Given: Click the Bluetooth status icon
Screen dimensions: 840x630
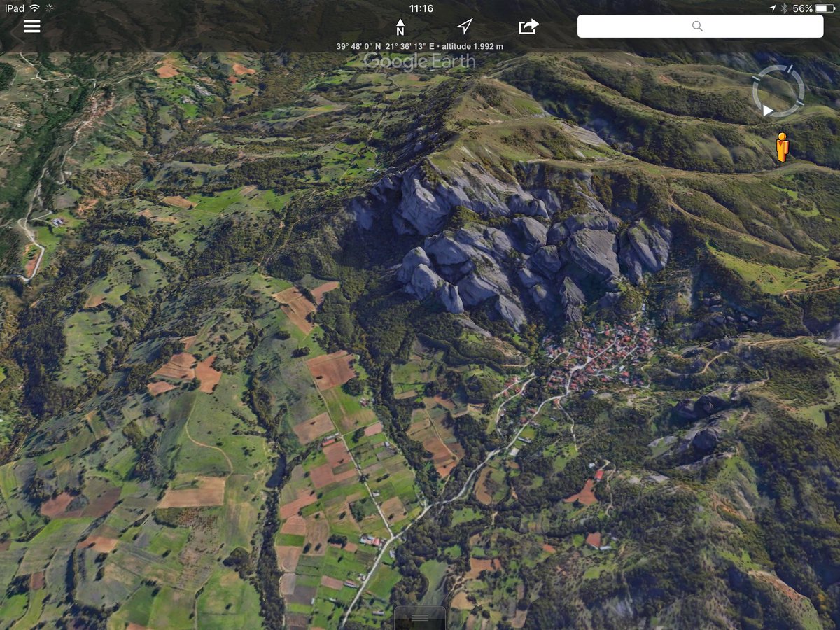Looking at the screenshot, I should pos(785,8).
